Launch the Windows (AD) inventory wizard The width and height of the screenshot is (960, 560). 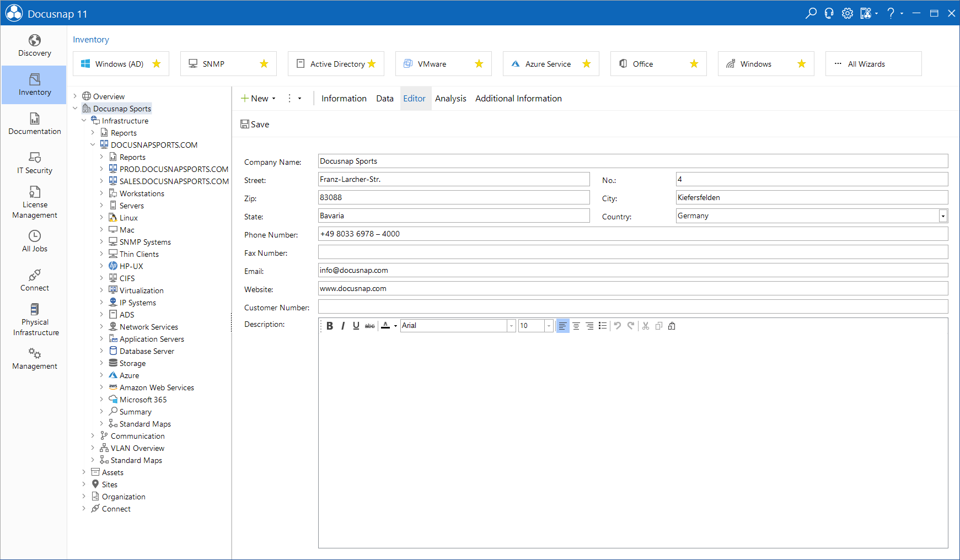pyautogui.click(x=113, y=64)
